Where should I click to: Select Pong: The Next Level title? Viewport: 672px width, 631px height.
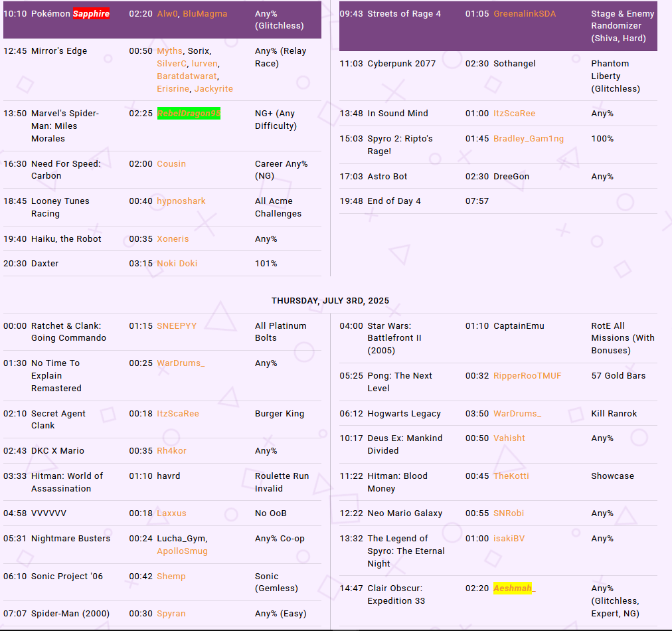[x=400, y=382]
